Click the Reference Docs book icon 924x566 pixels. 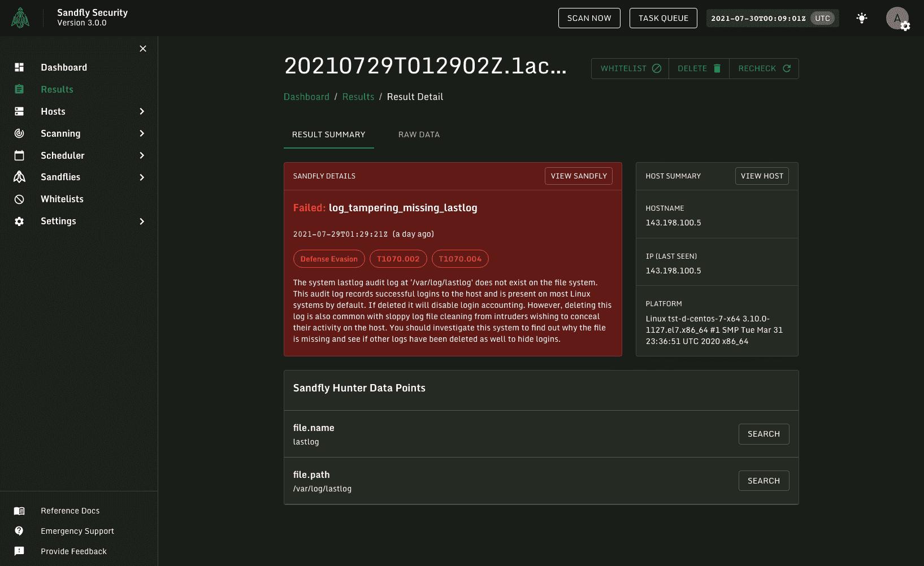[x=19, y=511]
